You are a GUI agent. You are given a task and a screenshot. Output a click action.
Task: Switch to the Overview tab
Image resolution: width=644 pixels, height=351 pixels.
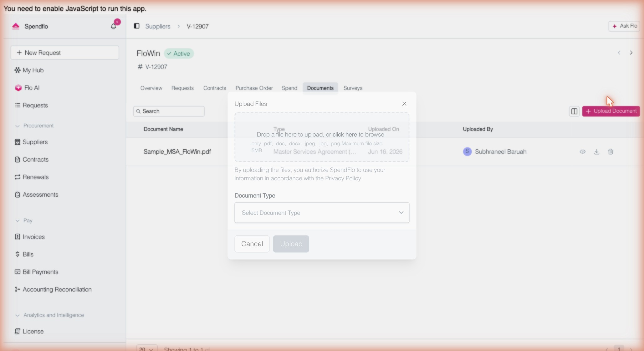coord(151,88)
